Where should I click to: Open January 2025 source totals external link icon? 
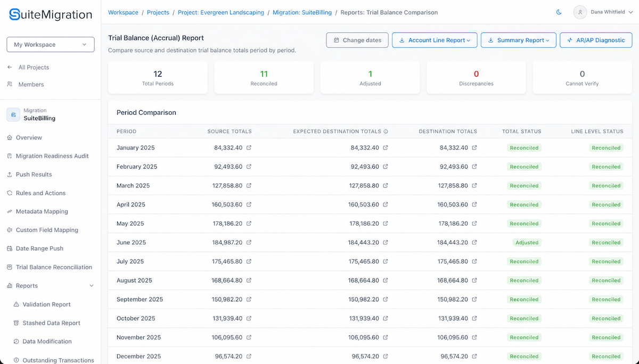[x=249, y=148]
